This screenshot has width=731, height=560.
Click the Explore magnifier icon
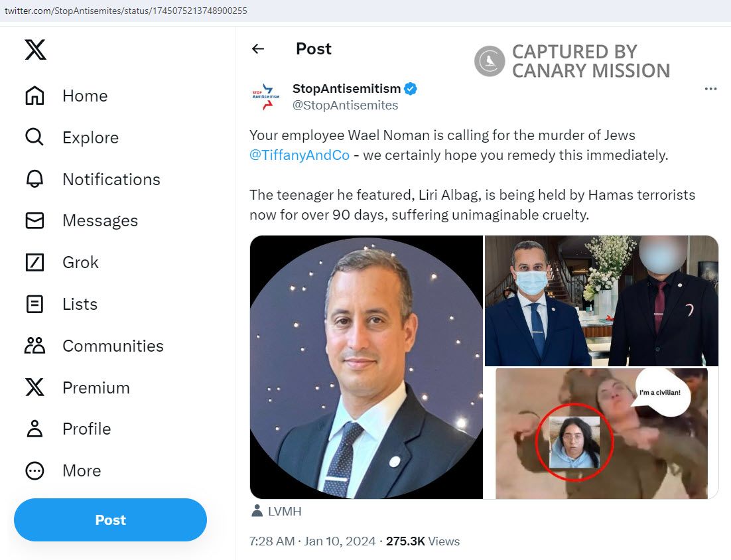[x=34, y=137]
